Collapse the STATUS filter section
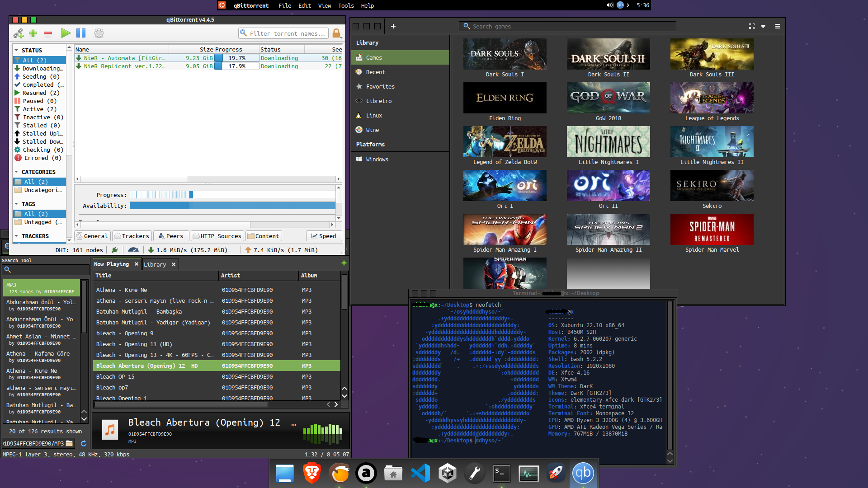This screenshot has width=868, height=488. (17, 50)
